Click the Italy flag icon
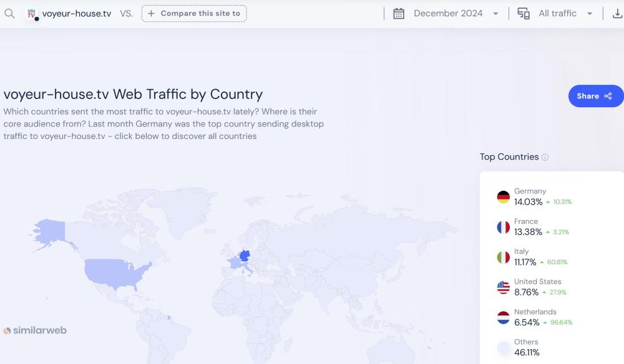 pyautogui.click(x=503, y=257)
